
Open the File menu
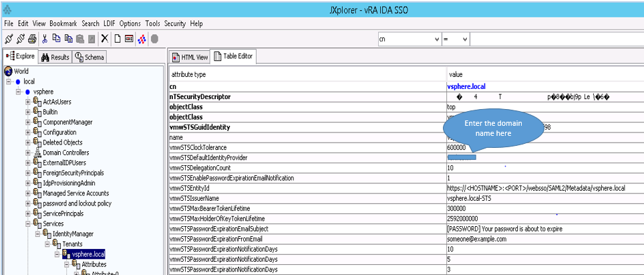point(9,24)
